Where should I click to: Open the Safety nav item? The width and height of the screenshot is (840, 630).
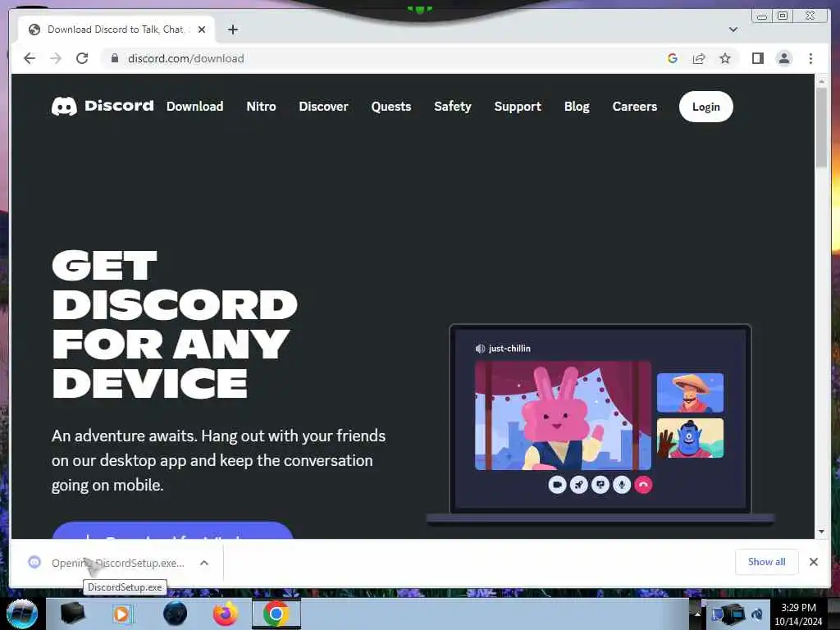pyautogui.click(x=453, y=106)
